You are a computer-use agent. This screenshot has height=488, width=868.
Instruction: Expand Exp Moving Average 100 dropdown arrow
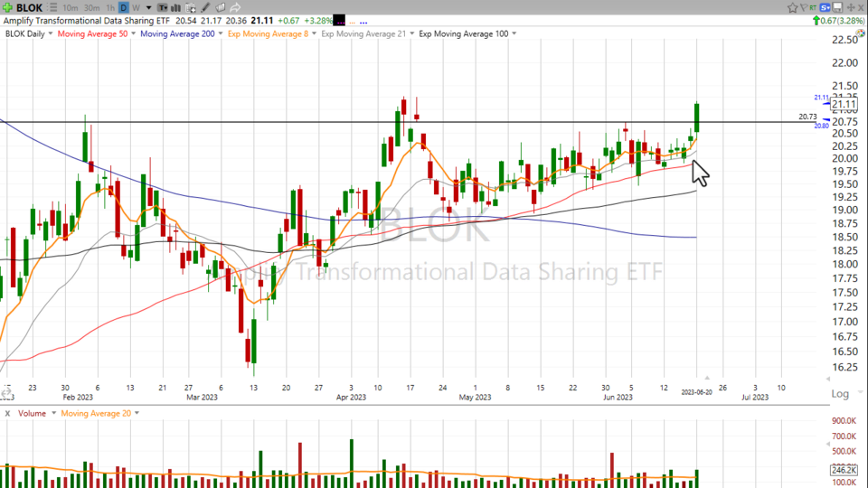514,33
